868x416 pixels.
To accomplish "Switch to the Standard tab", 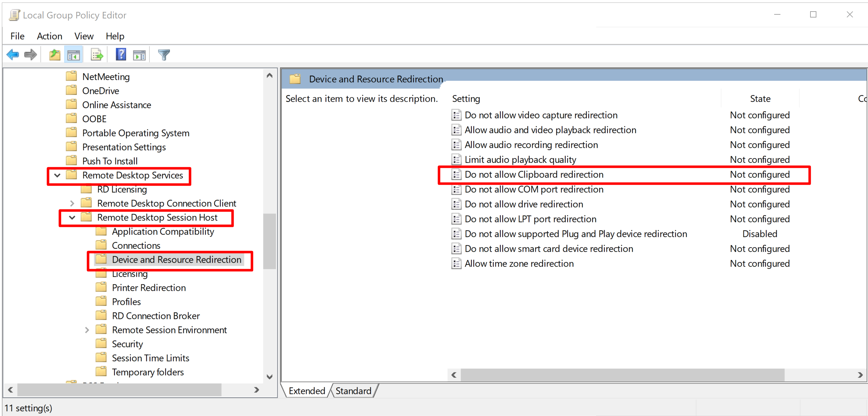I will (353, 390).
